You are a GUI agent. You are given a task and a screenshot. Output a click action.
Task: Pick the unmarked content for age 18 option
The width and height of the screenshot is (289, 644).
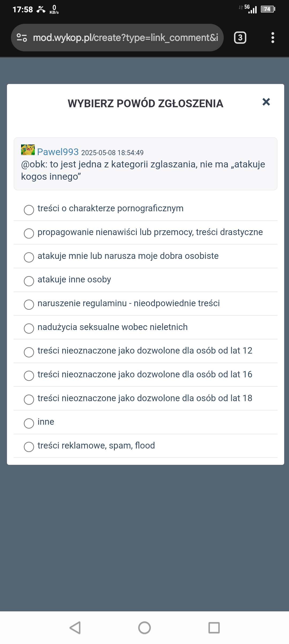[x=29, y=399]
